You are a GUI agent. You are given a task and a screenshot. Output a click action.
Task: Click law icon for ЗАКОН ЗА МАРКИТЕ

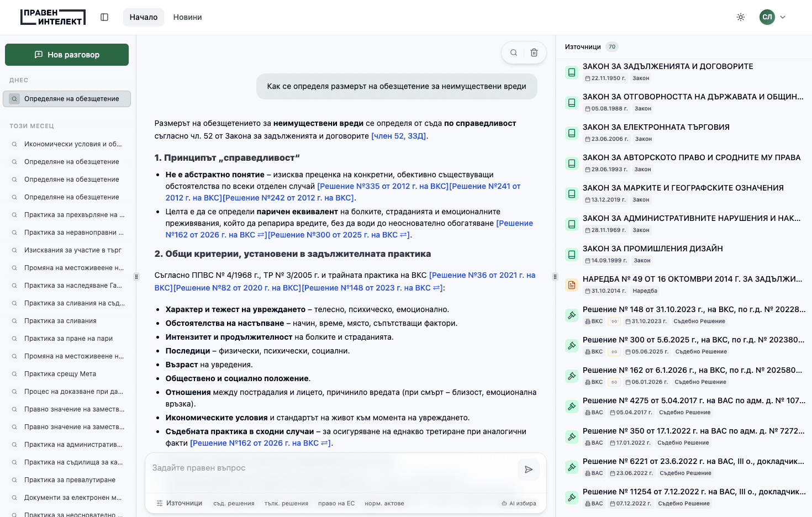tap(572, 194)
